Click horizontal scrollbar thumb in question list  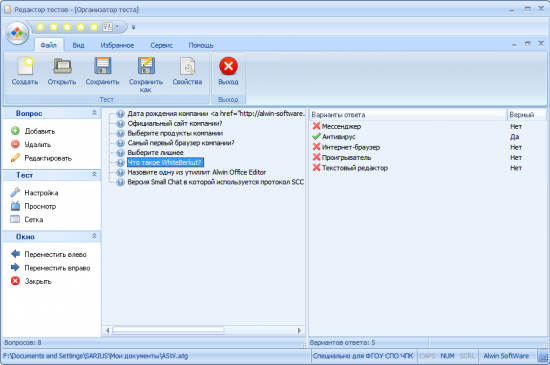(x=168, y=330)
